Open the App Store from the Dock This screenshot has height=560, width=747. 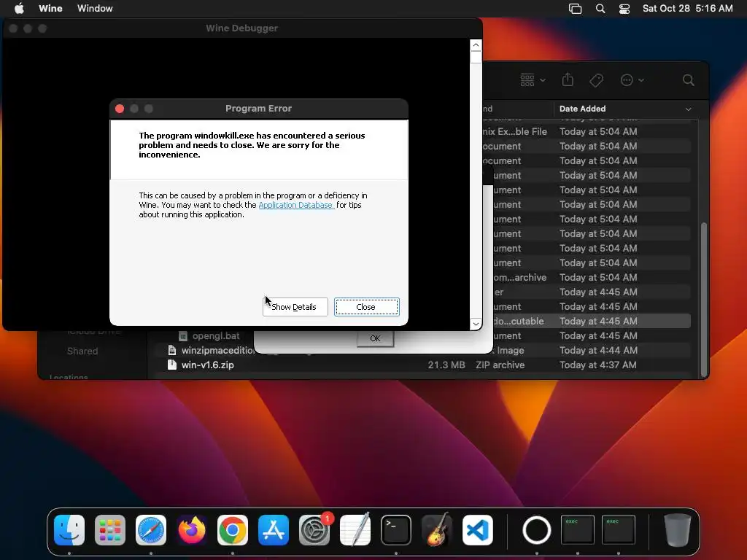[274, 530]
